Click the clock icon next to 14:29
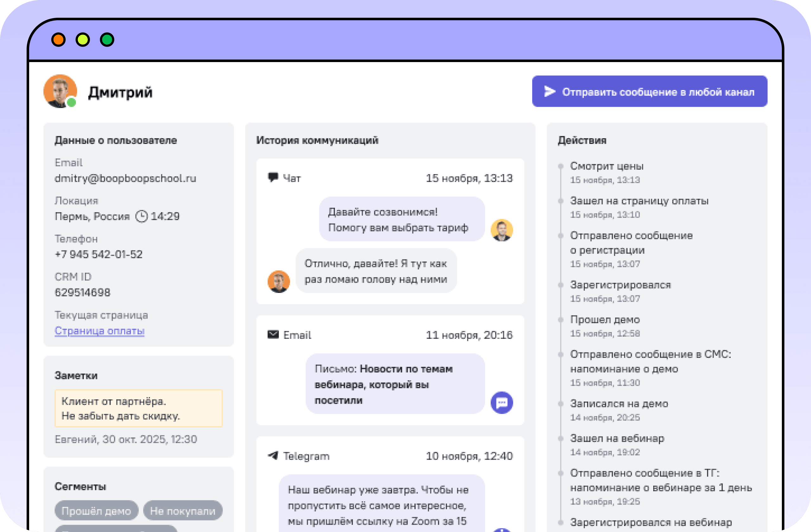811x532 pixels. tap(141, 216)
